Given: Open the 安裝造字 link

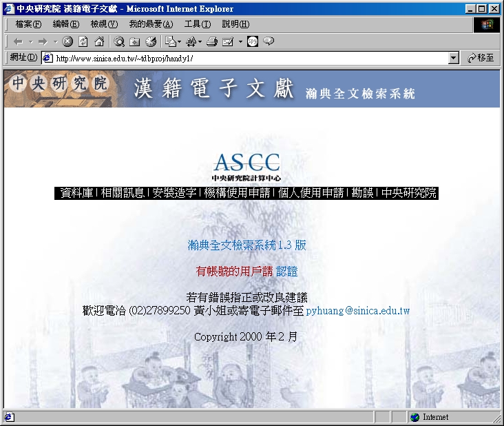Looking at the screenshot, I should point(174,193).
